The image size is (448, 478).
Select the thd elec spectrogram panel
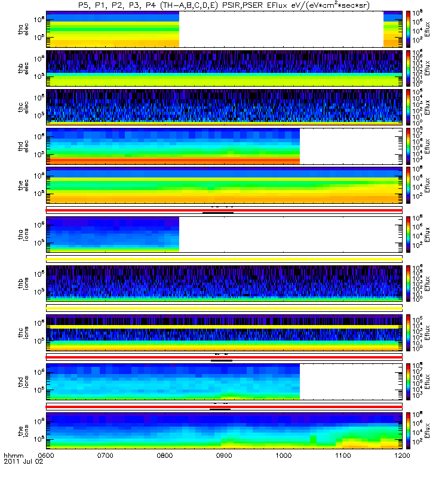coord(224,146)
